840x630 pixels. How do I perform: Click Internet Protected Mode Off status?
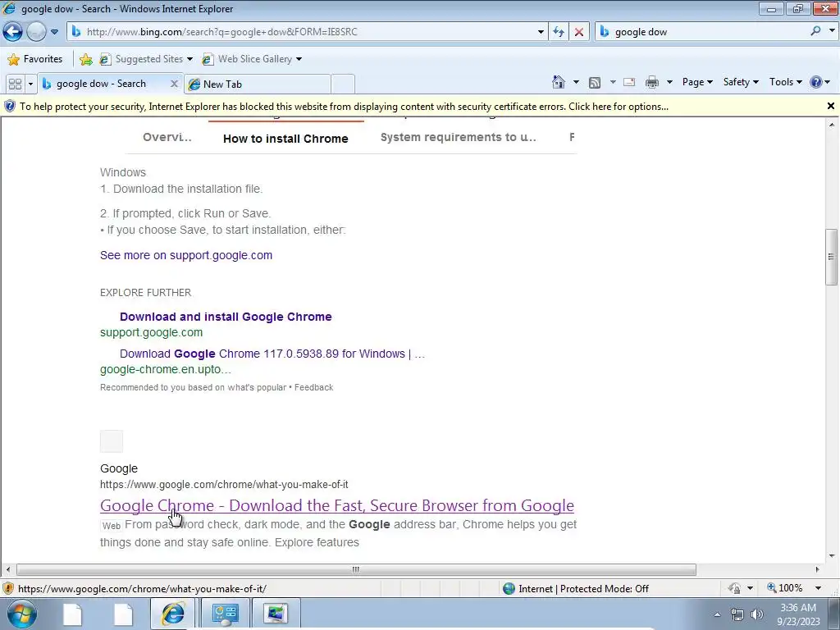tap(576, 589)
